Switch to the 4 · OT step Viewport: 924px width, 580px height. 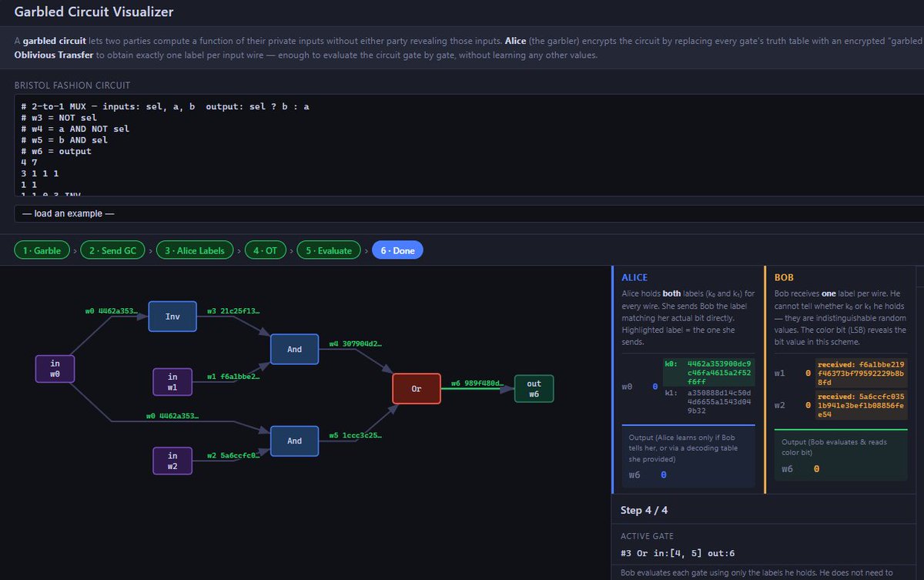pyautogui.click(x=266, y=250)
